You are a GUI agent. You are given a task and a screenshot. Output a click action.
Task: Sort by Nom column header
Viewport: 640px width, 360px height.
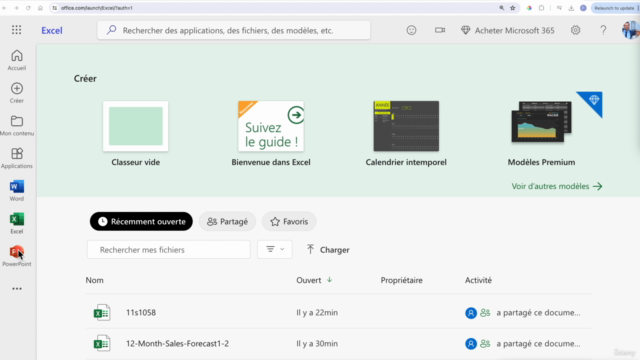pos(94,280)
